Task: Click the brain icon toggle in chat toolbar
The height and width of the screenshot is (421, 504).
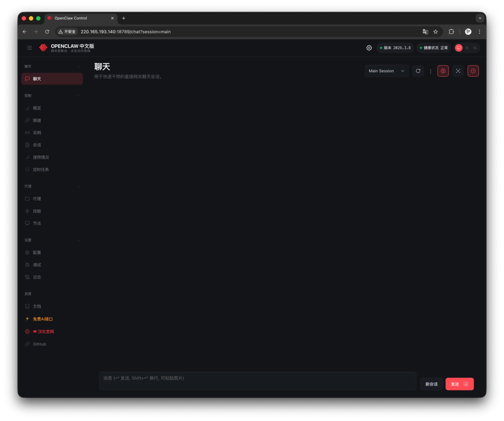Action: [x=443, y=71]
